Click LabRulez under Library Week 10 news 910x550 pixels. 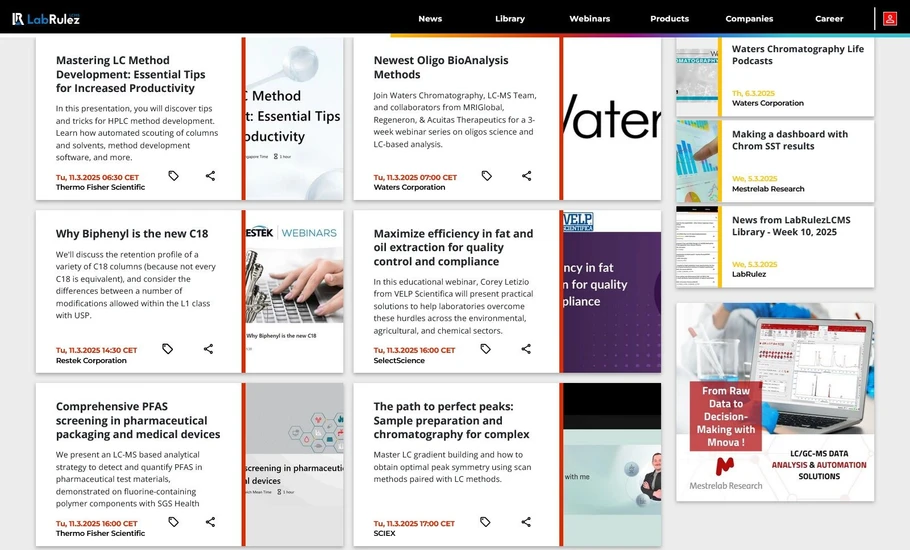(749, 274)
